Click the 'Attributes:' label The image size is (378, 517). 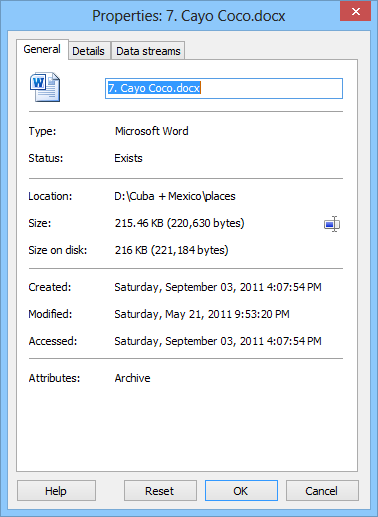[x=54, y=378]
